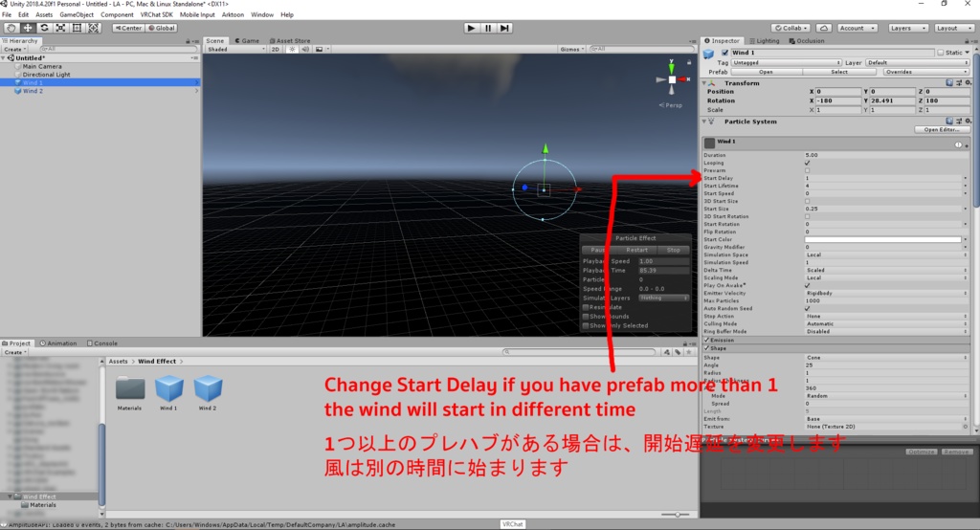Viewport: 980px width, 530px height.
Task: Click search by type icon in Project
Action: [667, 352]
